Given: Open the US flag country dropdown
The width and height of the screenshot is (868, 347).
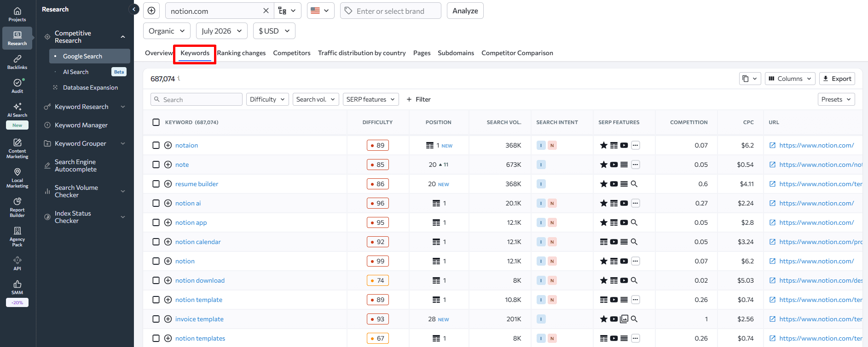Looking at the screenshot, I should click(x=321, y=11).
